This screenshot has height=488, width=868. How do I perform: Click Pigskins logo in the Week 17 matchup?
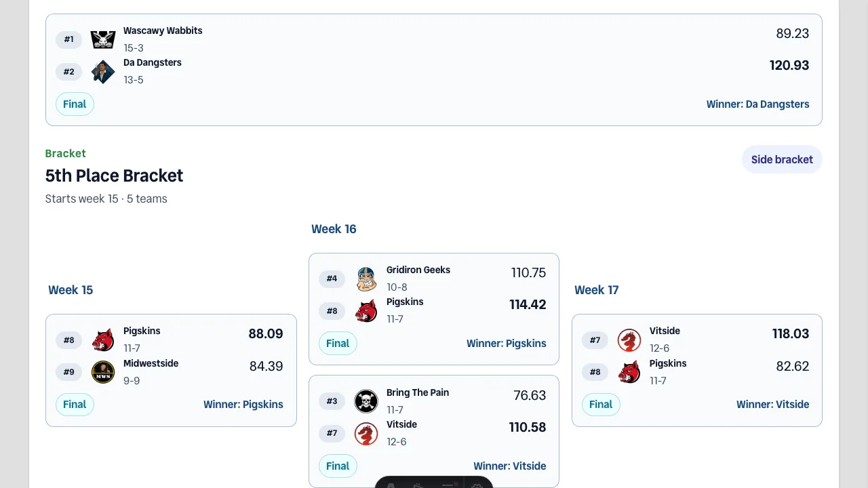[x=629, y=372]
